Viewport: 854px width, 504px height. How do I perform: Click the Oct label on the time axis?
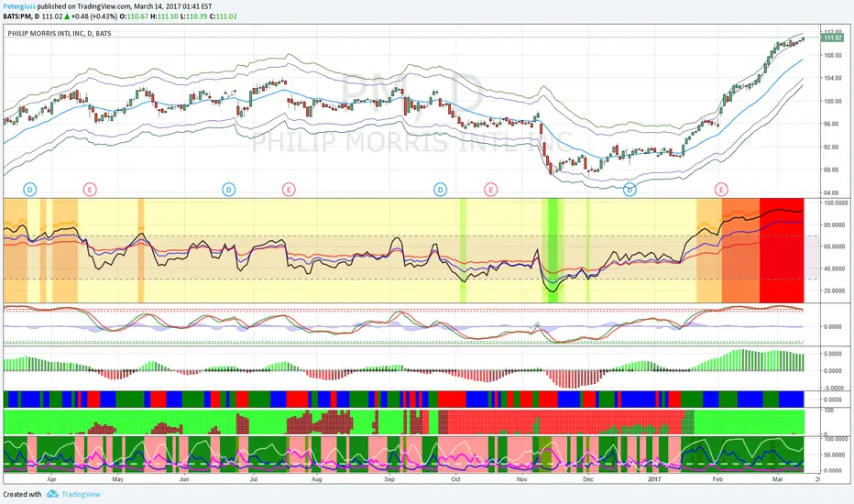point(455,479)
